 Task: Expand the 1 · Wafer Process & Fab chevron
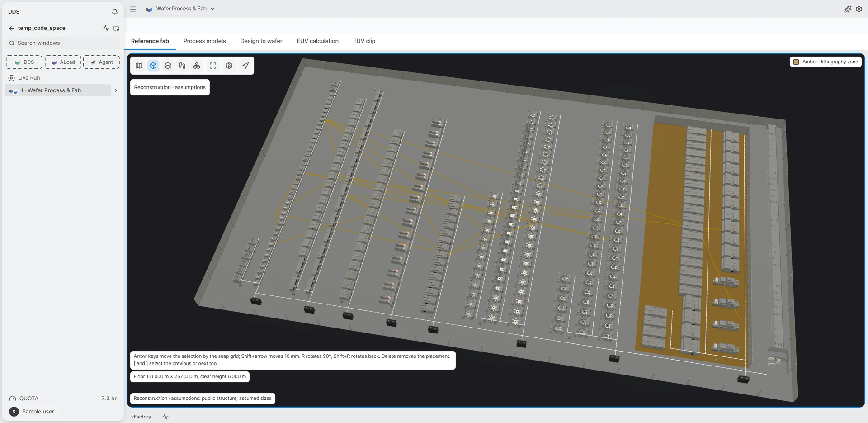click(x=116, y=90)
